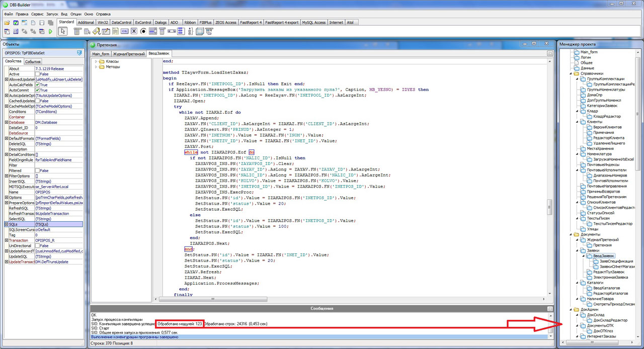Expand the Database property plus sign
This screenshot has width=644, height=349.
point(7,122)
